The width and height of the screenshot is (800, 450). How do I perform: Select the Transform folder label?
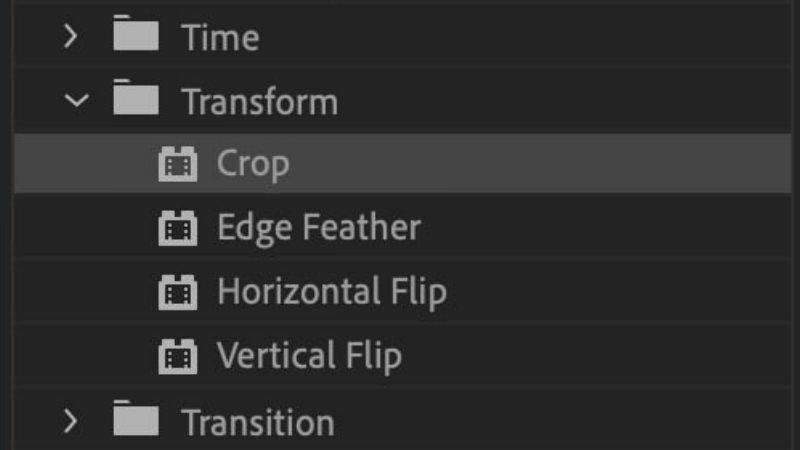coord(260,101)
